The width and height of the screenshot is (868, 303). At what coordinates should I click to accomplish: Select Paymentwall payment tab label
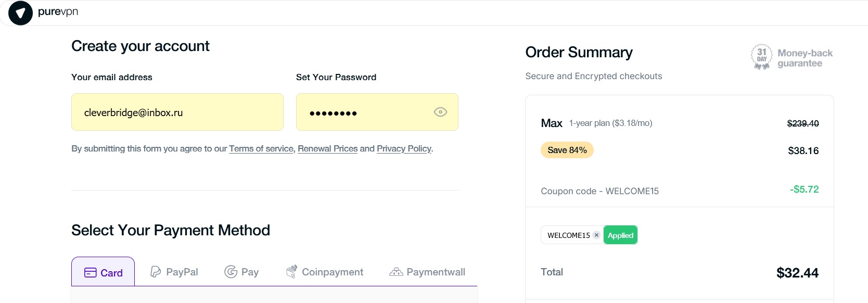pos(436,272)
